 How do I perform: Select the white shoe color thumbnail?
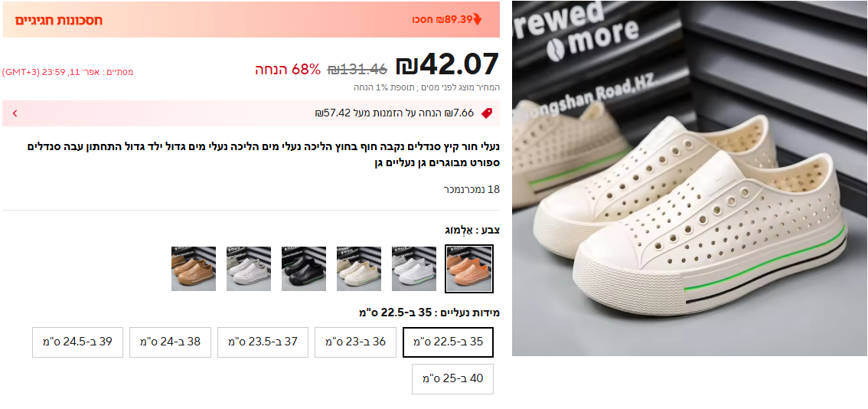pyautogui.click(x=414, y=269)
